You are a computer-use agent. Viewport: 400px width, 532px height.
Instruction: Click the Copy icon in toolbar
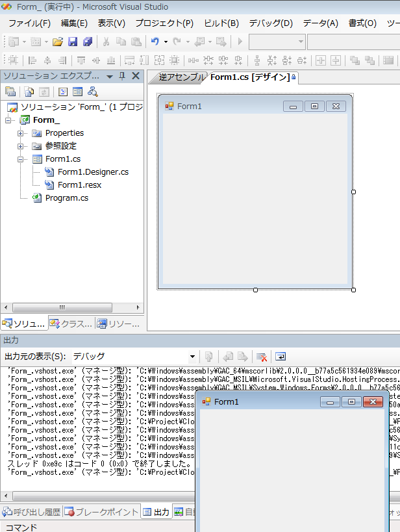click(121, 42)
